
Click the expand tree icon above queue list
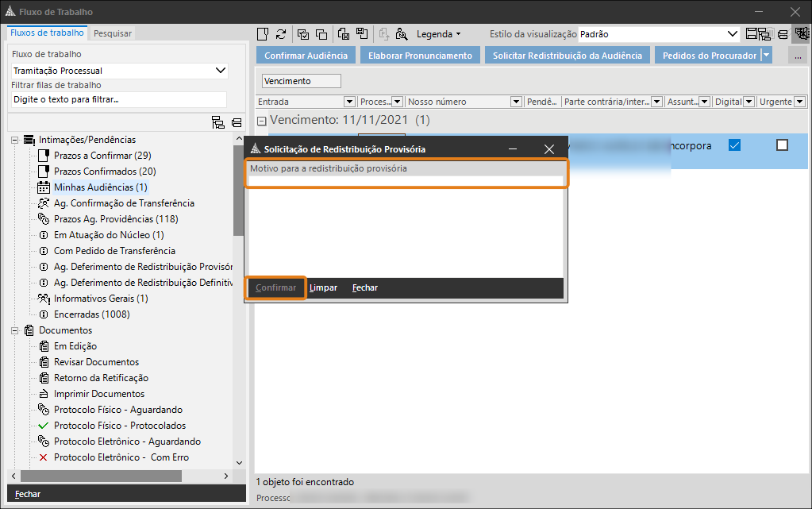217,122
